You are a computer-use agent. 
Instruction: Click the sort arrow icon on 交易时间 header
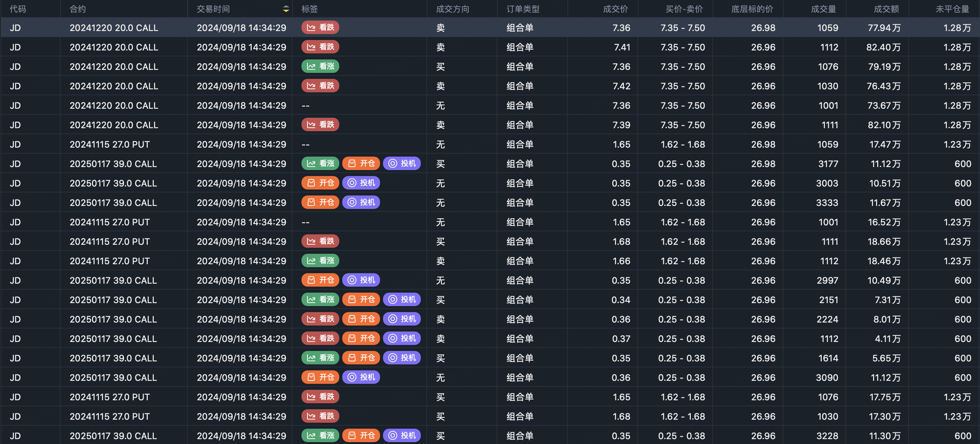(286, 9)
